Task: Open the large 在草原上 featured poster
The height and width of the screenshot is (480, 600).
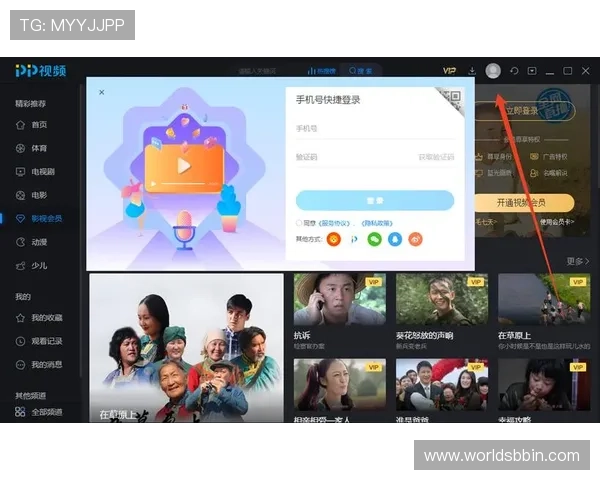Action: 186,348
